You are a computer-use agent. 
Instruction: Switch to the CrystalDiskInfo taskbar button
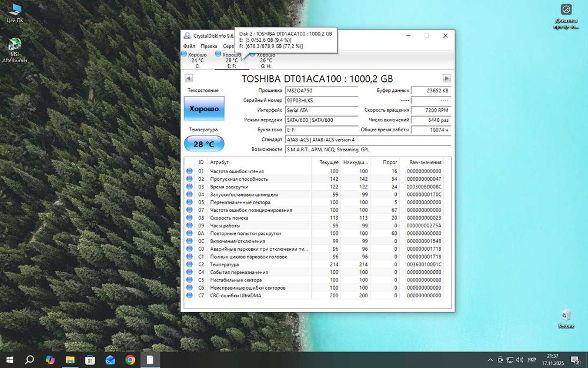(x=150, y=360)
